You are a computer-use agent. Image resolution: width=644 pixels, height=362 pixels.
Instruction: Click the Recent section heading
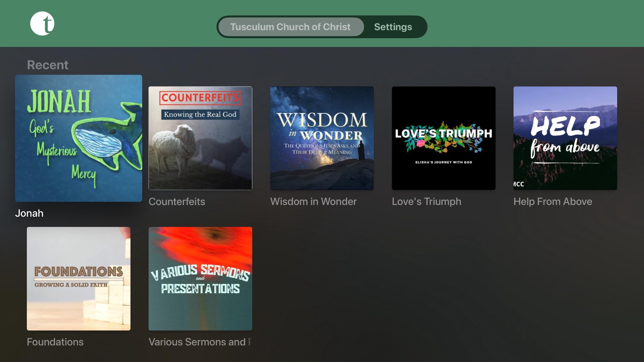click(48, 65)
